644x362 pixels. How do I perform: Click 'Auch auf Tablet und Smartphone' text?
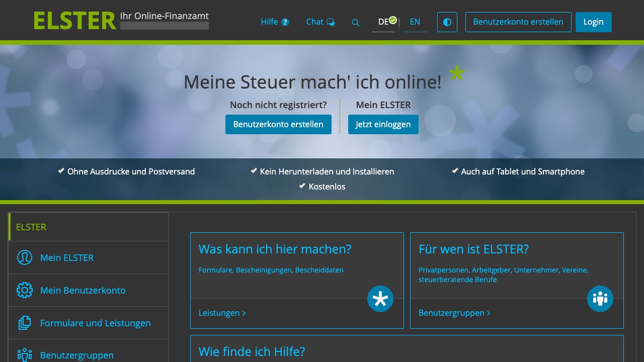tap(523, 171)
